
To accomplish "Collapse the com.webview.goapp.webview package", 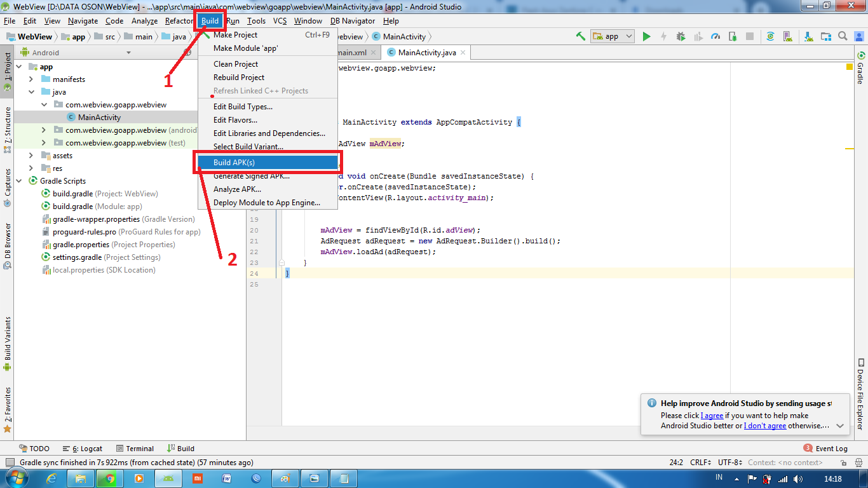I will 44,105.
